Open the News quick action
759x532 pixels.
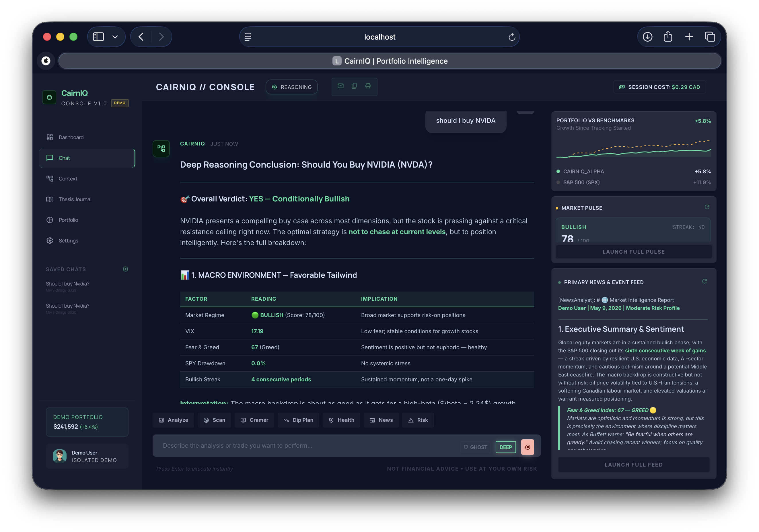coord(381,420)
